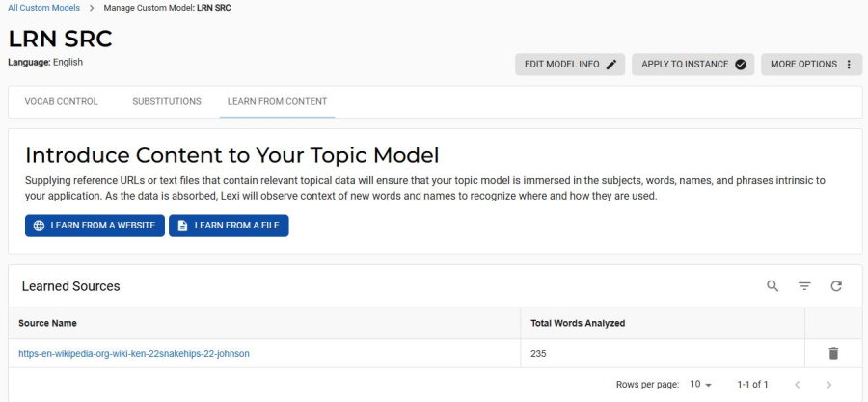Refresh the Learned Sources list

point(836,286)
